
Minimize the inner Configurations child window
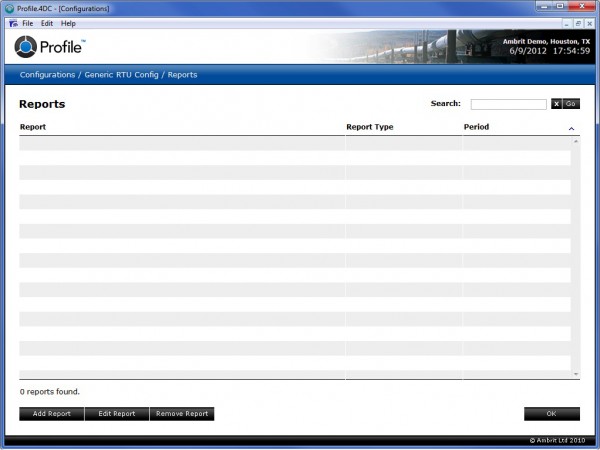pos(567,24)
